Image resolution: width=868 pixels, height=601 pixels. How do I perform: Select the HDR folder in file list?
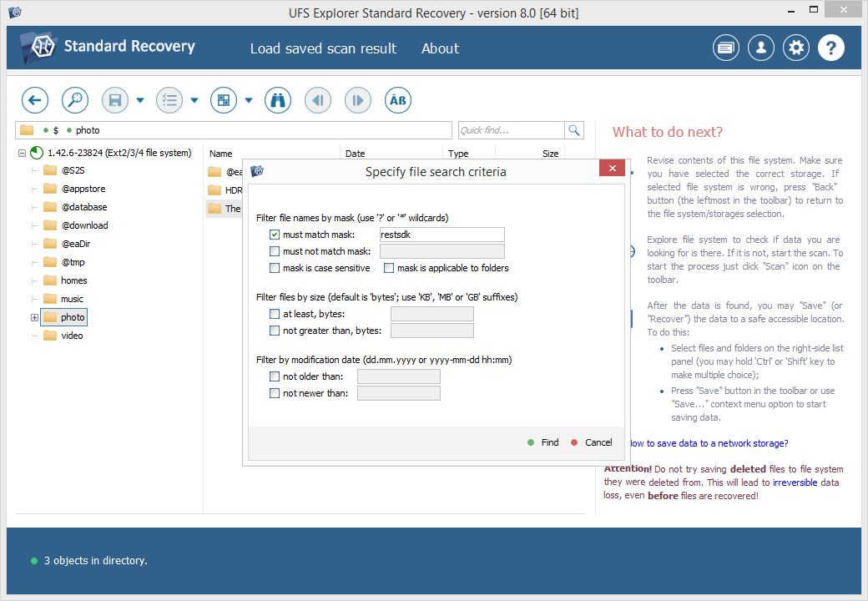point(225,190)
